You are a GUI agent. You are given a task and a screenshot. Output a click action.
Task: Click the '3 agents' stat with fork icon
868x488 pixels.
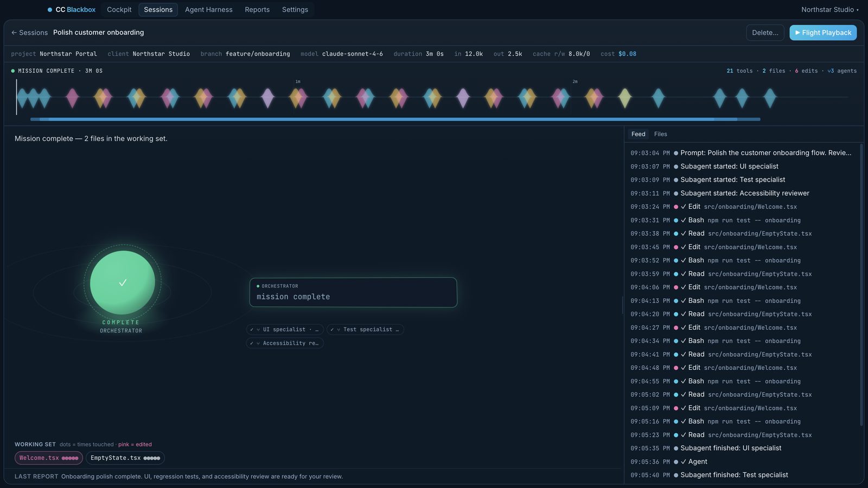click(842, 71)
